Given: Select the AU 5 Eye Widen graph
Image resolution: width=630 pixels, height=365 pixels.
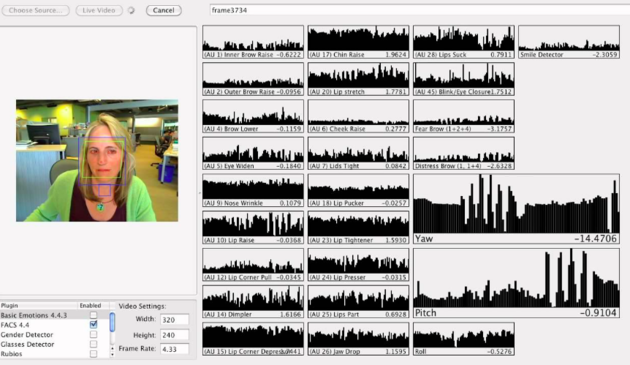Looking at the screenshot, I should pos(253,153).
